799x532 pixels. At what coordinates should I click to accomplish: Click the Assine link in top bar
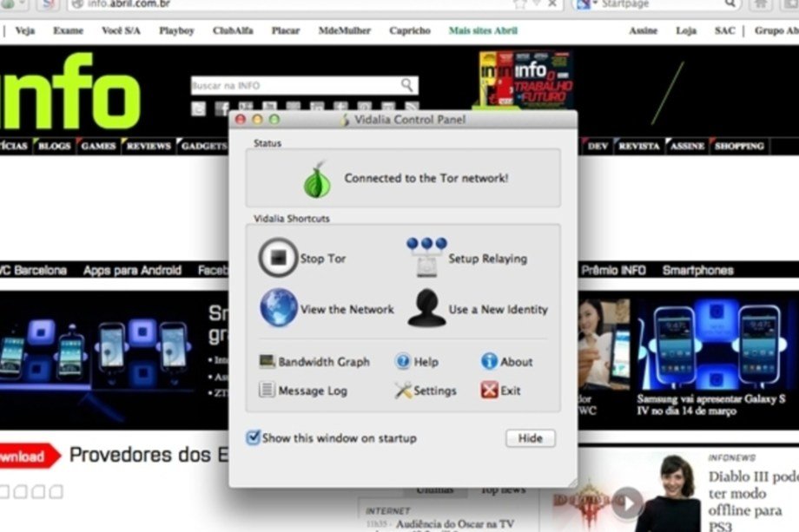(643, 30)
